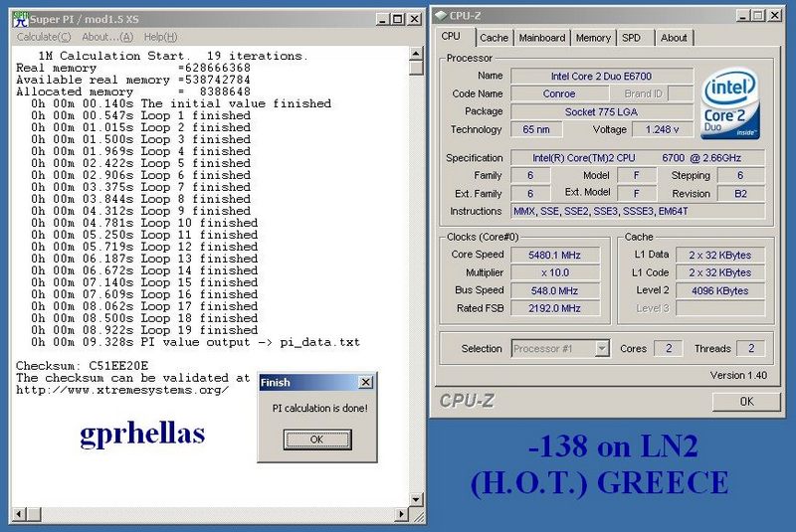The width and height of the screenshot is (796, 532).
Task: Click the 'PI value output -> pi_data.txt' line
Action: [195, 342]
